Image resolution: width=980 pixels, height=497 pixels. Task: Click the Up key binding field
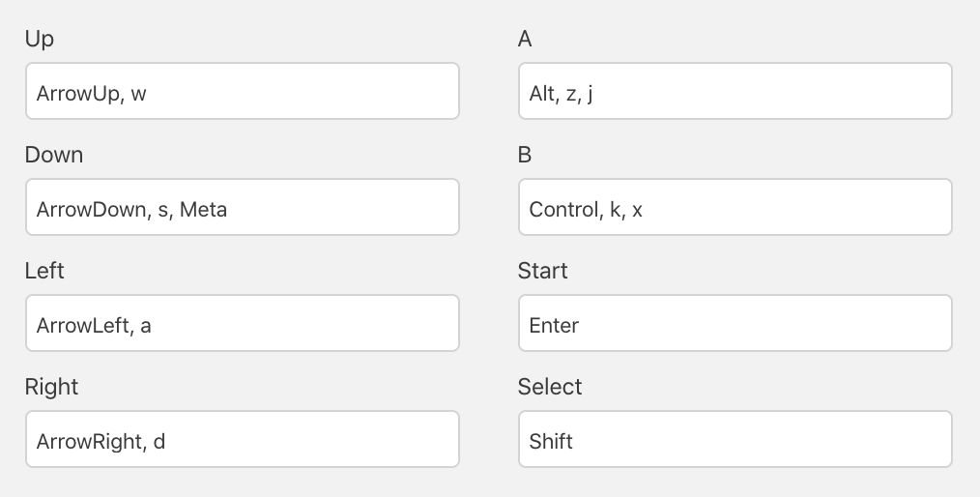(x=242, y=92)
